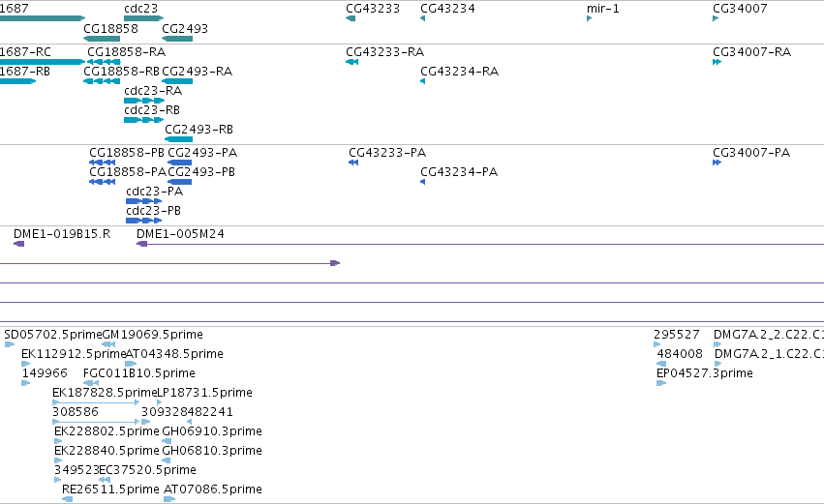Click the EK112912.5prime EST label
824x504 pixels.
pos(74,354)
